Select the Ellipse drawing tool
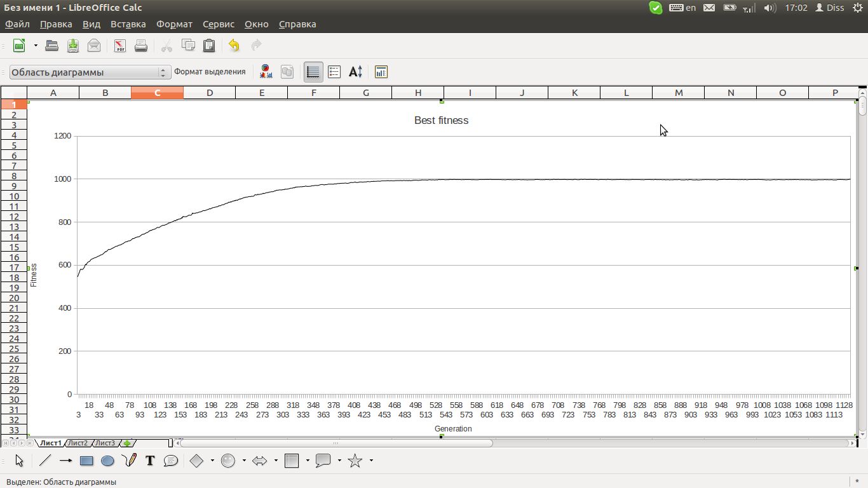This screenshot has width=868, height=488. pyautogui.click(x=107, y=461)
